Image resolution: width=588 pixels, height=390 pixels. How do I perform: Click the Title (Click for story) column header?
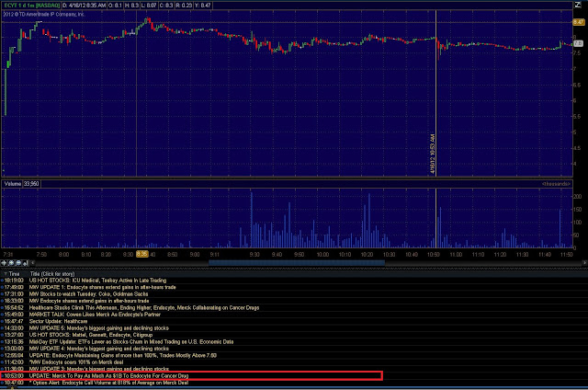tap(52, 273)
